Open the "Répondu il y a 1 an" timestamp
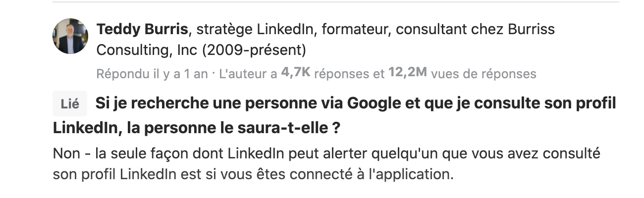Viewport: 644px width, 198px height. (152, 74)
